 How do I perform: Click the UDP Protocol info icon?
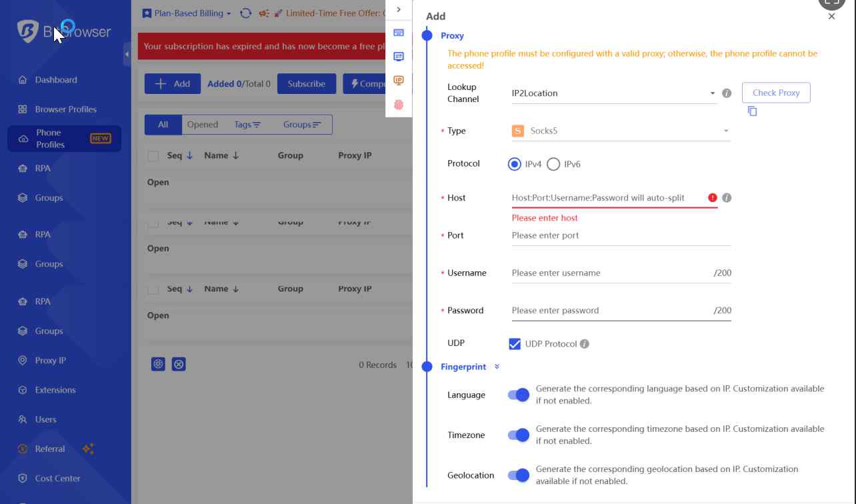(585, 344)
